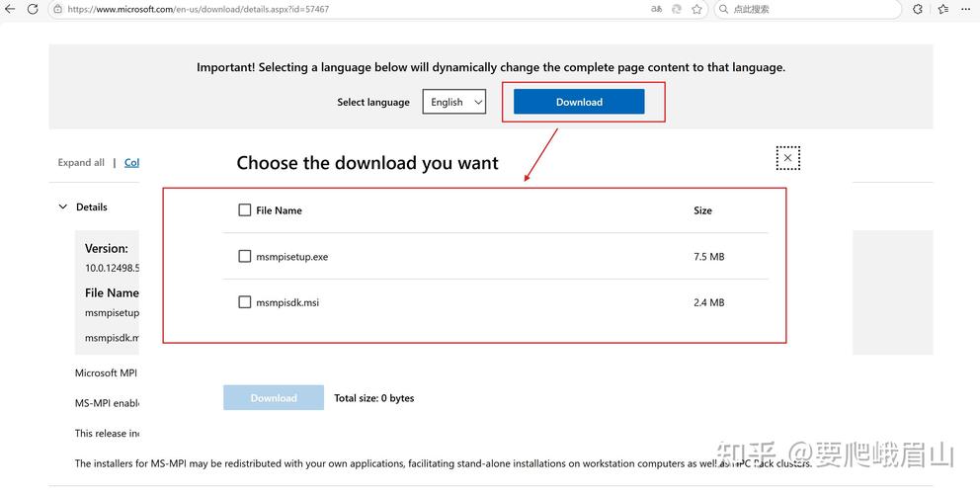Screen dimensions: 980x494
Task: Click the blue Download button beside language
Action: coord(579,102)
